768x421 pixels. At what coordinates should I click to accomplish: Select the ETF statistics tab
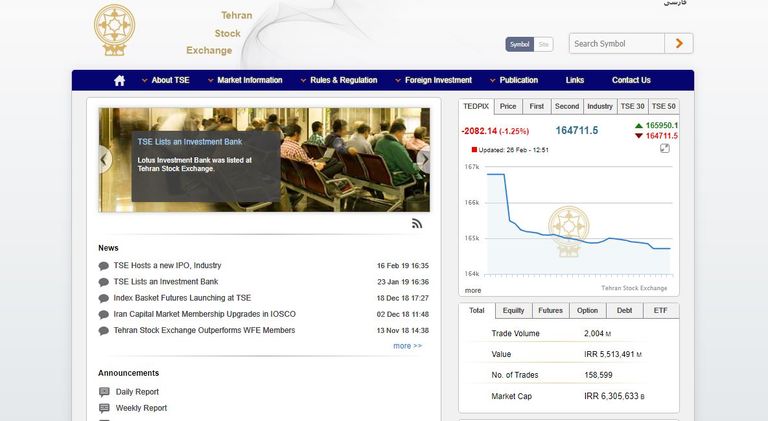tap(661, 310)
